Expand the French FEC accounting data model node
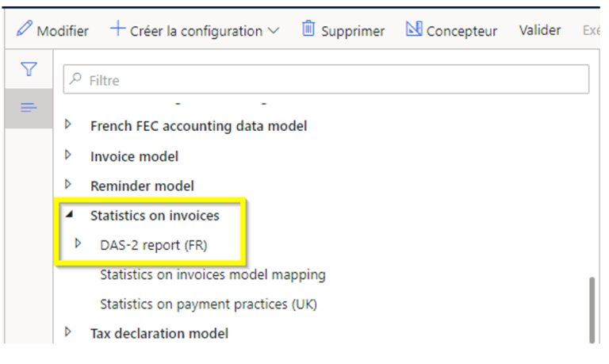 pos(69,125)
